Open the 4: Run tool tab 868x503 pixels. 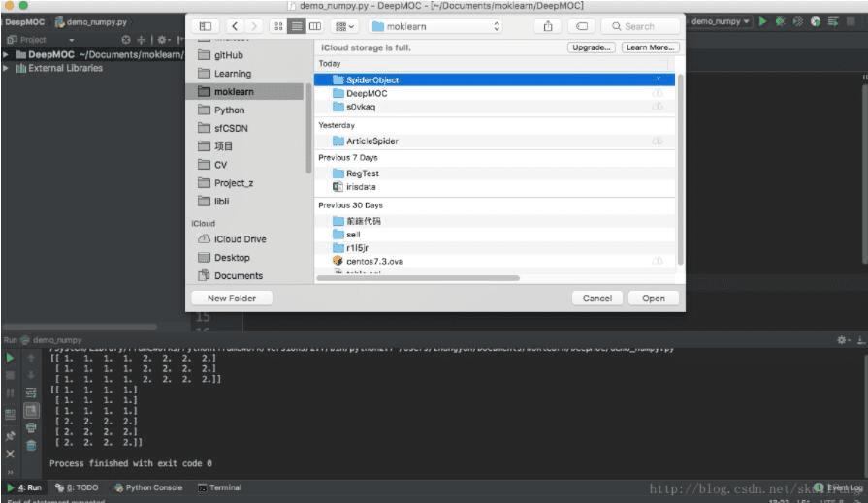coord(24,487)
